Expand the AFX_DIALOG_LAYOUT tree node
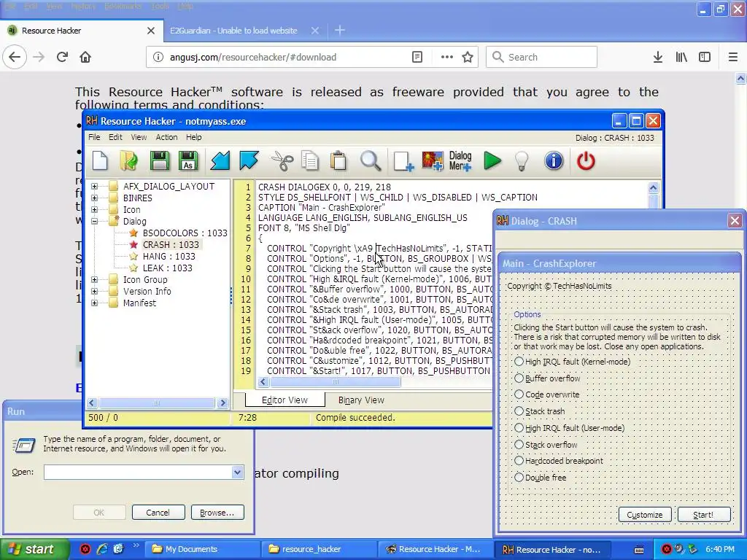747x560 pixels. coord(94,186)
